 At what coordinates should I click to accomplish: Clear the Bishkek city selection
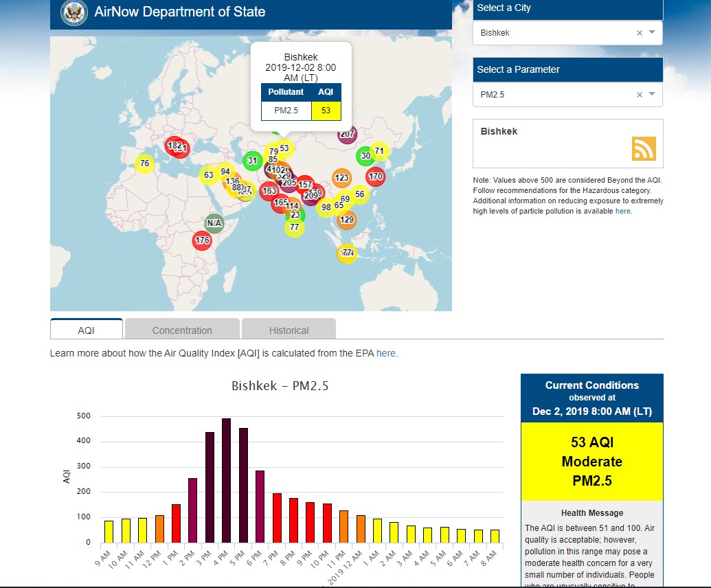click(640, 33)
